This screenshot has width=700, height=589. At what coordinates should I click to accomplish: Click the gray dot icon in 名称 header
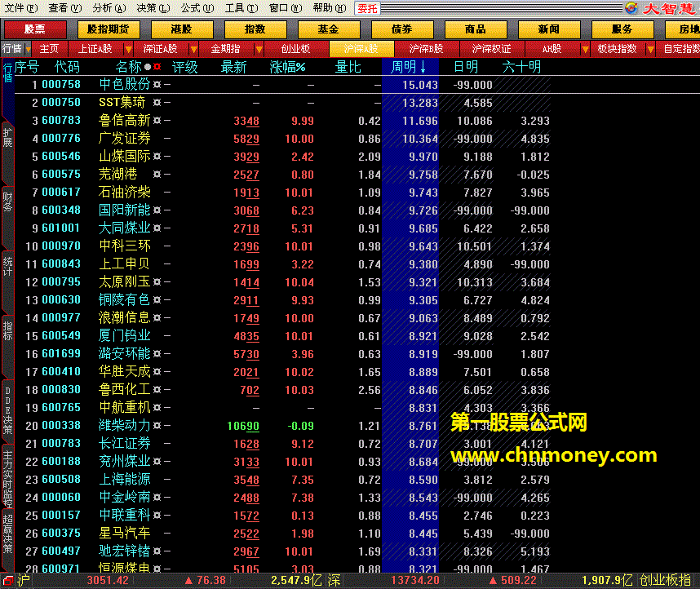[148, 68]
